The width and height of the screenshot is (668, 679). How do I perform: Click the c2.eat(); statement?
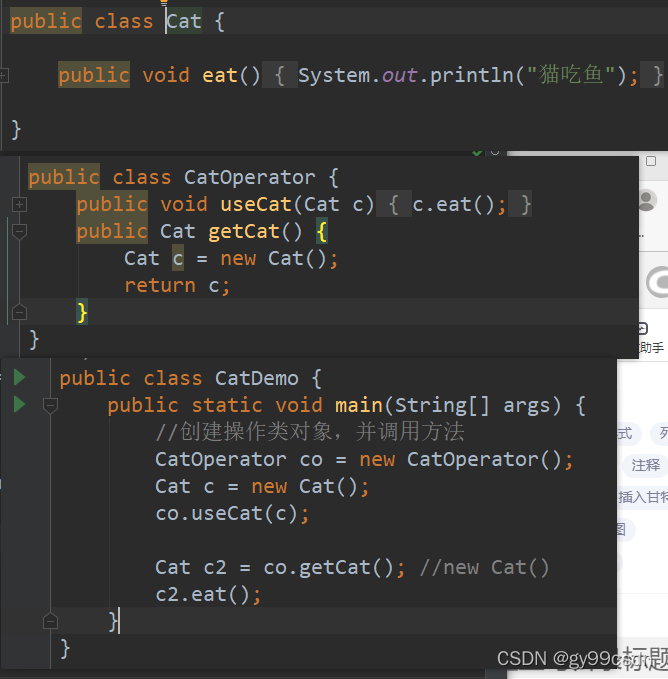[x=208, y=595]
